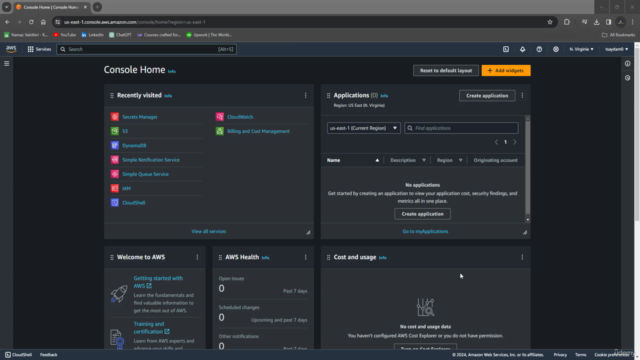Click the IAM service icon

click(x=115, y=188)
